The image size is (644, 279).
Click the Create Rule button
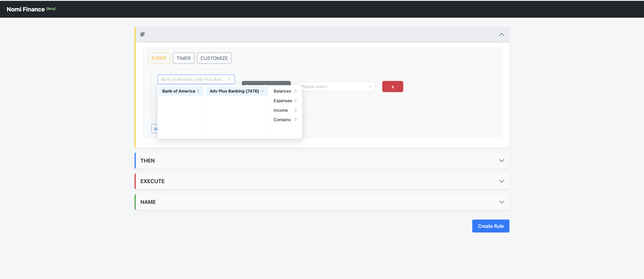pos(490,226)
